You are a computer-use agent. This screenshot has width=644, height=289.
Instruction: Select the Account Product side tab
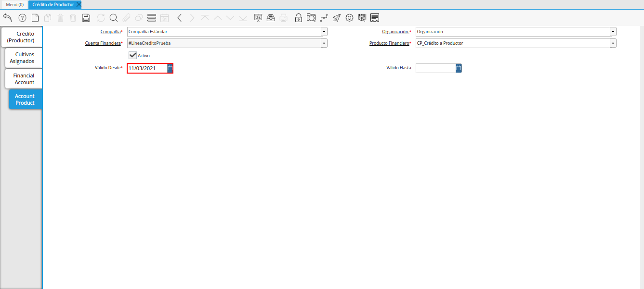(25, 100)
